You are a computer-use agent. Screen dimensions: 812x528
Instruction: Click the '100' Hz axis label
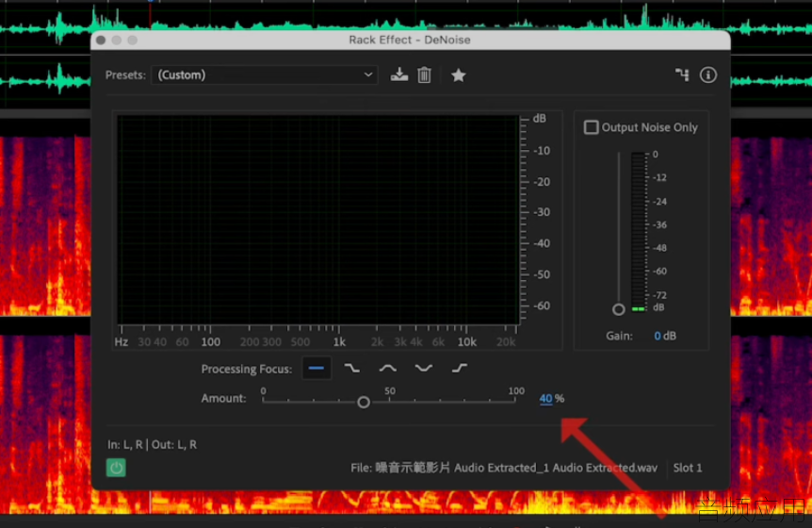(211, 342)
